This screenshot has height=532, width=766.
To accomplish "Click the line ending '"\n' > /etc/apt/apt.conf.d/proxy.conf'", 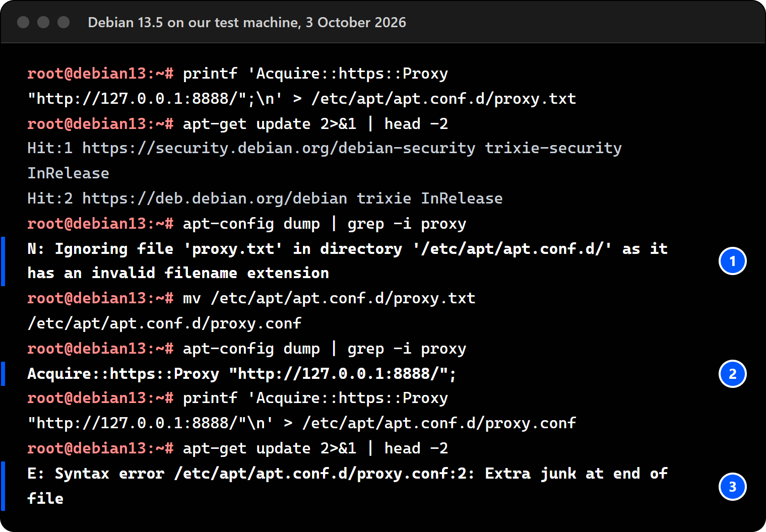I will click(x=302, y=423).
